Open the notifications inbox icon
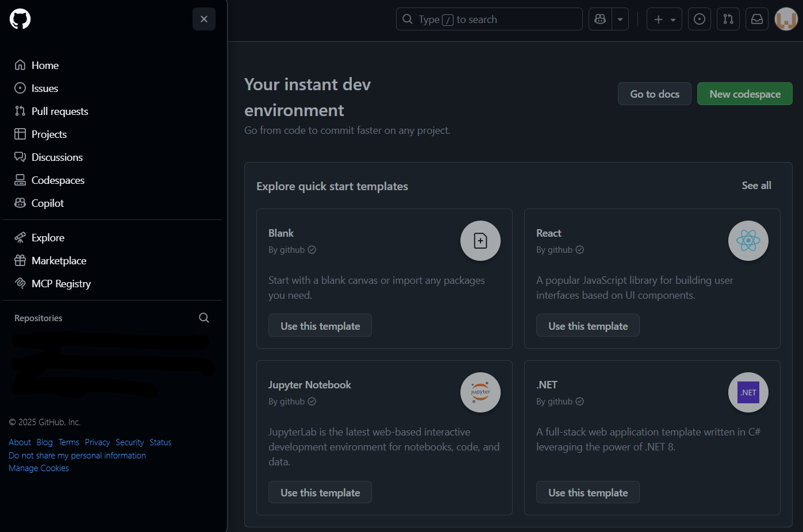Image resolution: width=803 pixels, height=532 pixels. click(756, 19)
